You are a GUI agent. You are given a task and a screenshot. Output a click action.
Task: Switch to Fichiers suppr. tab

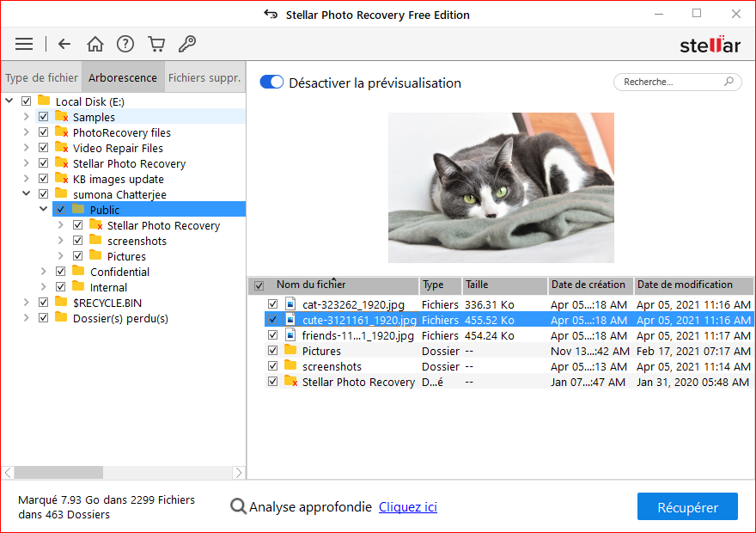(x=204, y=77)
